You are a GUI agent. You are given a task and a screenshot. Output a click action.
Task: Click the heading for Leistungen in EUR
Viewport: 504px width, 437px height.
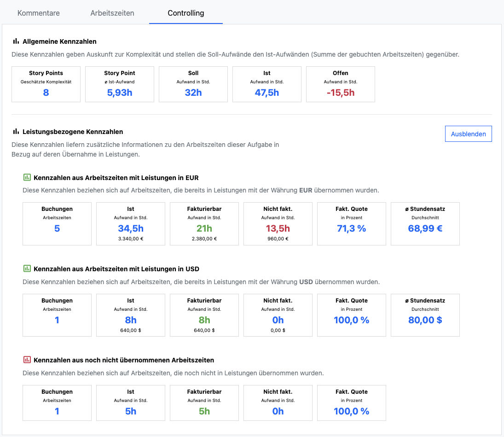click(116, 178)
